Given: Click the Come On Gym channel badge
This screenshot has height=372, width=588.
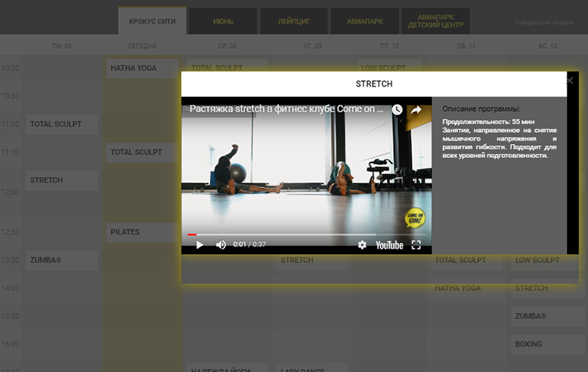Looking at the screenshot, I should (415, 218).
